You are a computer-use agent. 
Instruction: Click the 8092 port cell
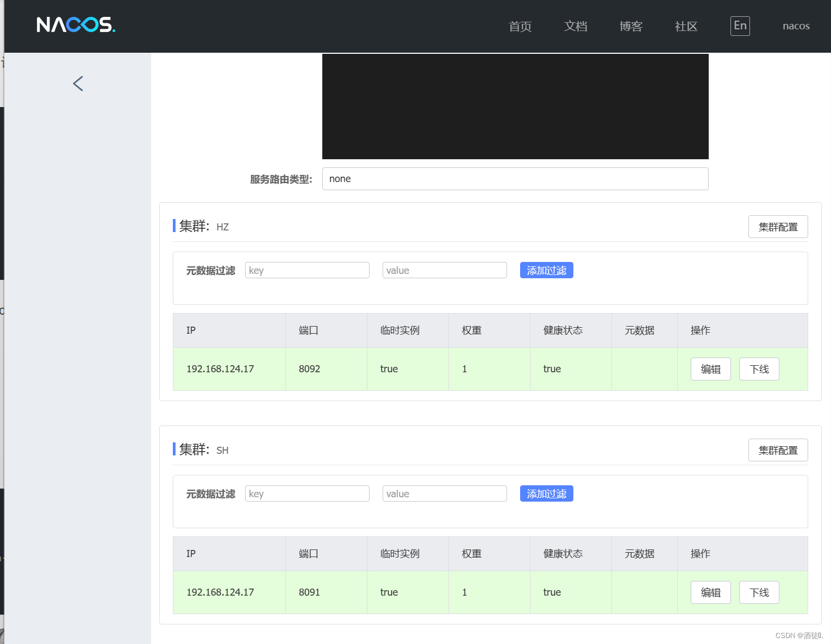326,369
